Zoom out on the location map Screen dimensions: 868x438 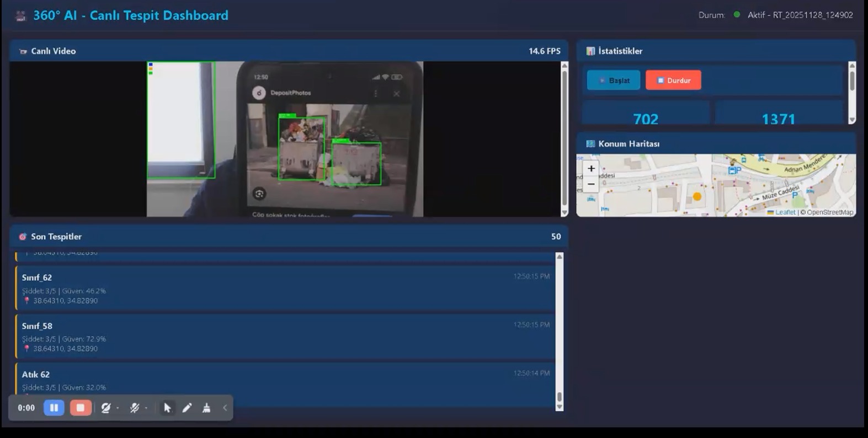tap(591, 184)
